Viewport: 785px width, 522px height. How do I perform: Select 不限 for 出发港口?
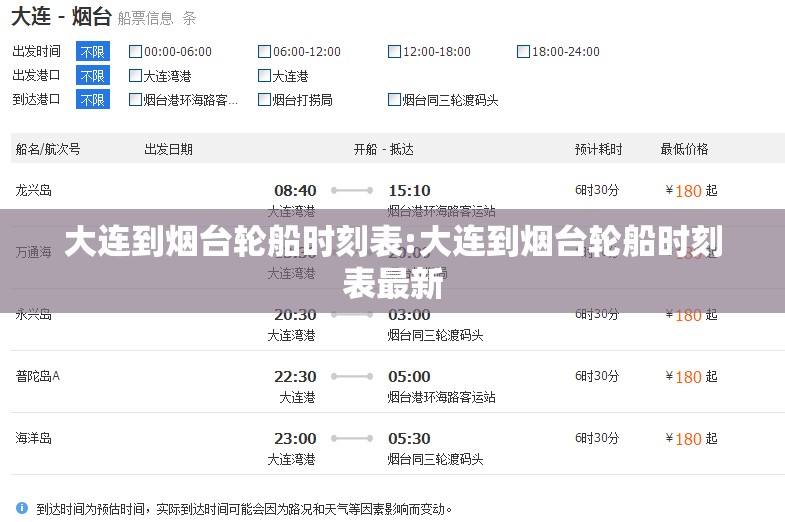pyautogui.click(x=93, y=76)
